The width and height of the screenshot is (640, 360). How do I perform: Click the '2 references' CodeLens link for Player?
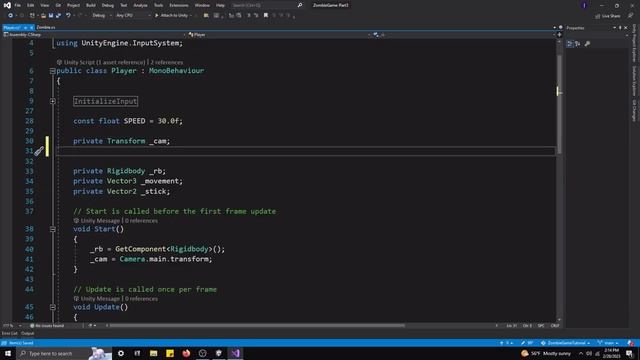(167, 62)
